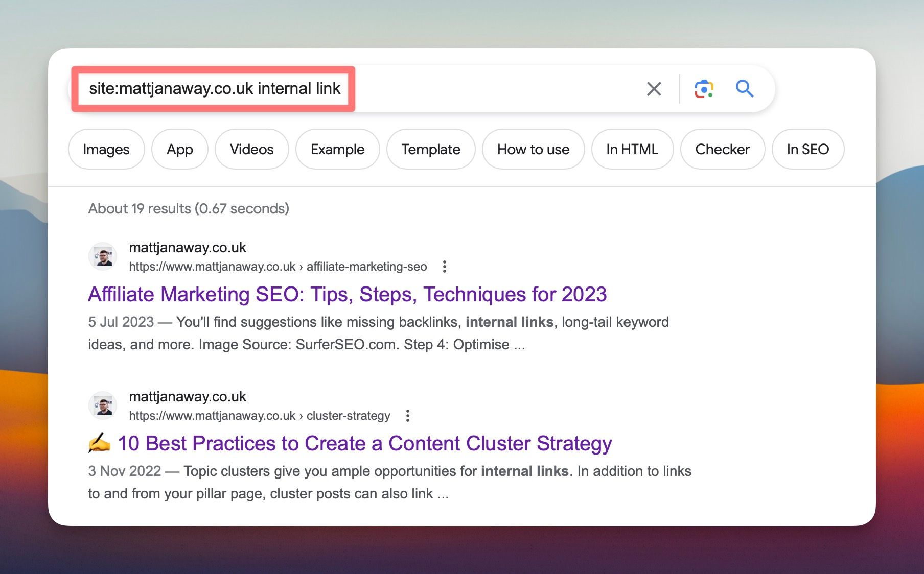Open the 10 Best Practices Content Cluster link
The image size is (924, 574).
350,444
